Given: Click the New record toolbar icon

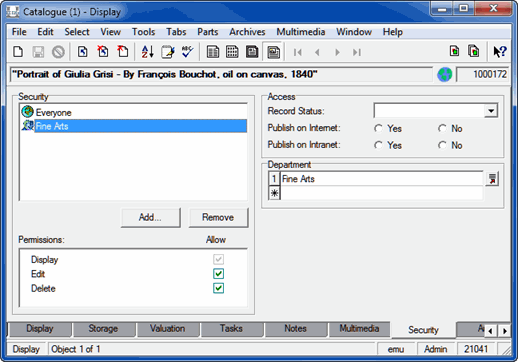Looking at the screenshot, I should tap(18, 52).
